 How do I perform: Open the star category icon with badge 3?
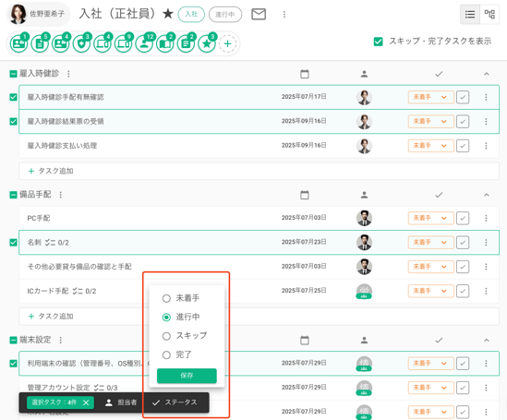[207, 43]
